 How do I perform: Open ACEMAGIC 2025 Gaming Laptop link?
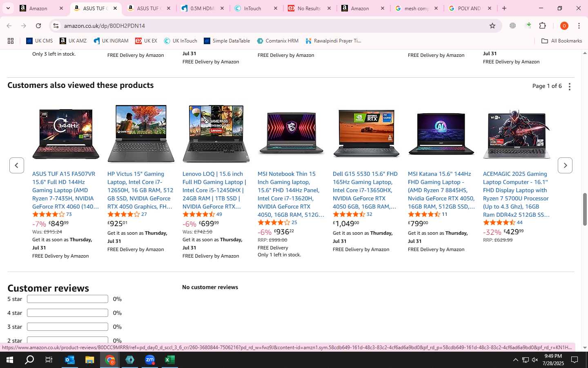tap(517, 194)
